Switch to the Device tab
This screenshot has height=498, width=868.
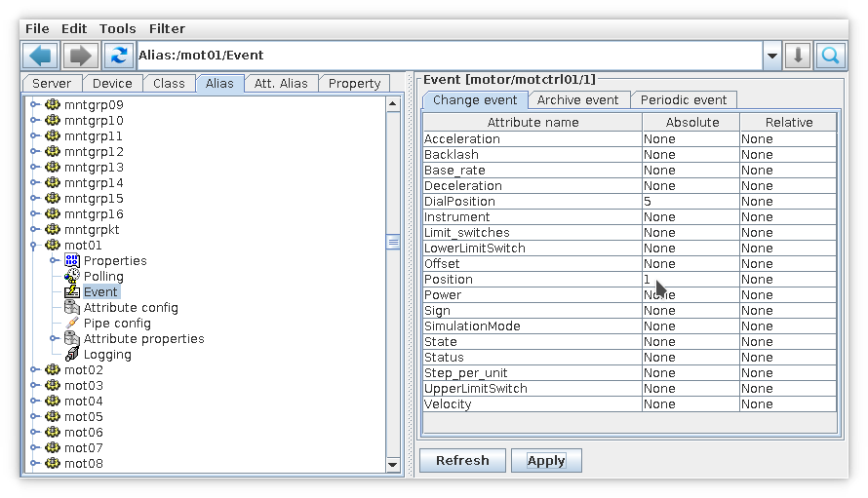coord(112,84)
